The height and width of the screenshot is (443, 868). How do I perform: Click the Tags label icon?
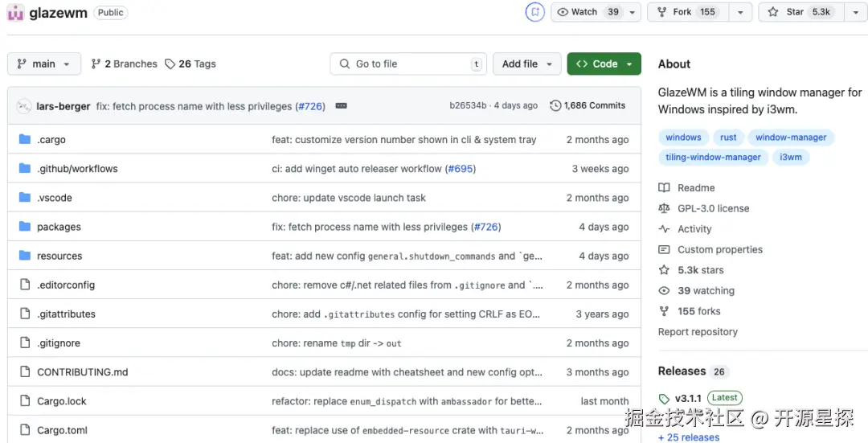170,64
